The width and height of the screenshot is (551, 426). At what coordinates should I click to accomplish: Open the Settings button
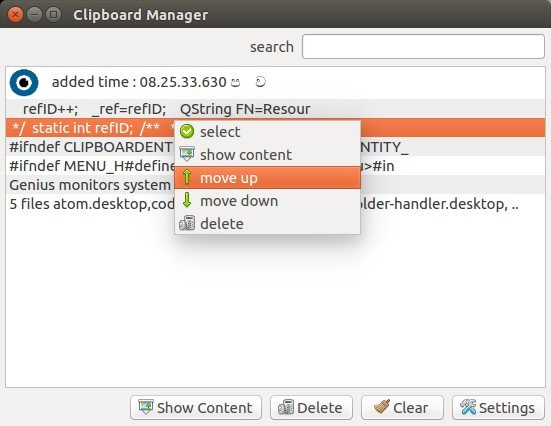pos(498,408)
